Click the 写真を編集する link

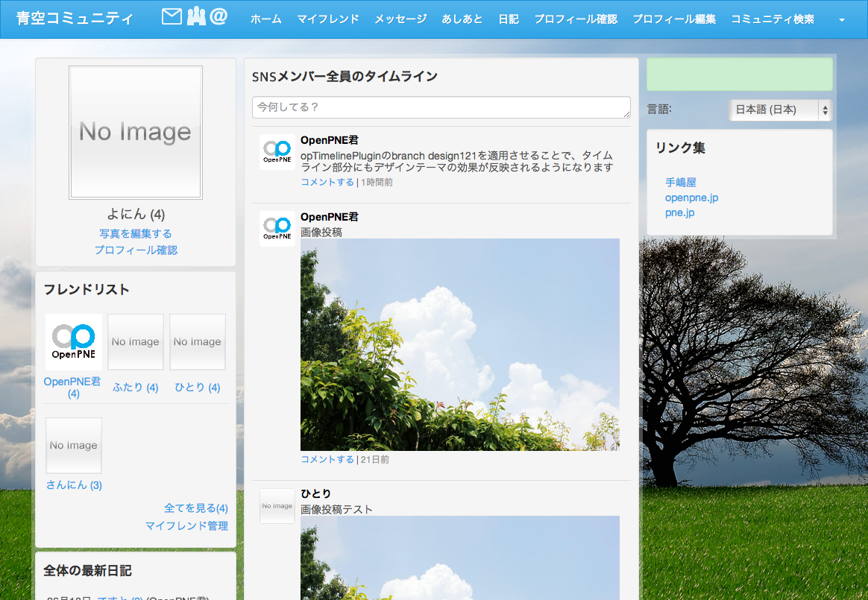click(136, 233)
